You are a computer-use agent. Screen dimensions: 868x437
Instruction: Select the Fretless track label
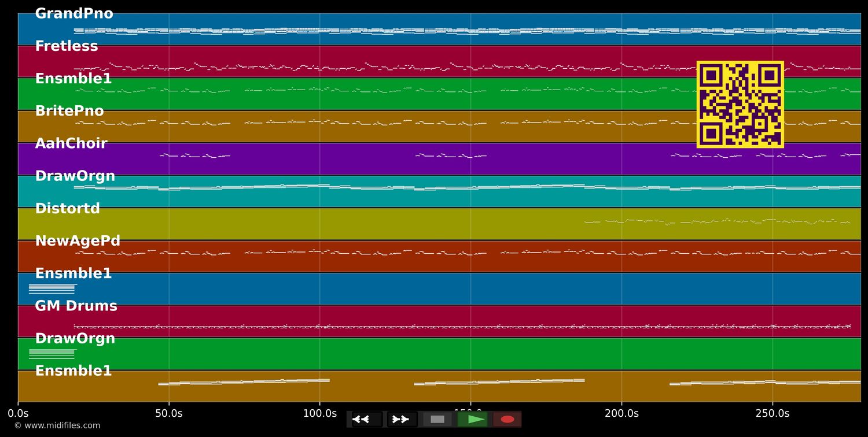click(x=67, y=46)
